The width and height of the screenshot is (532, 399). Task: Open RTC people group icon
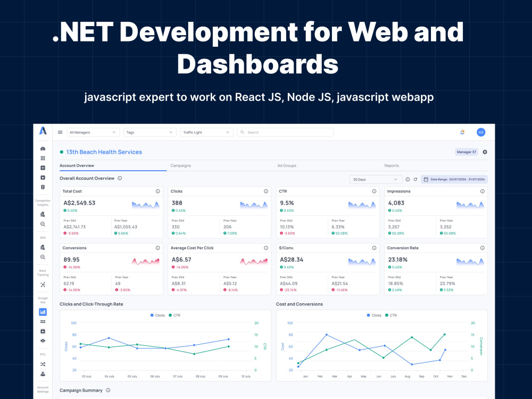[43, 374]
